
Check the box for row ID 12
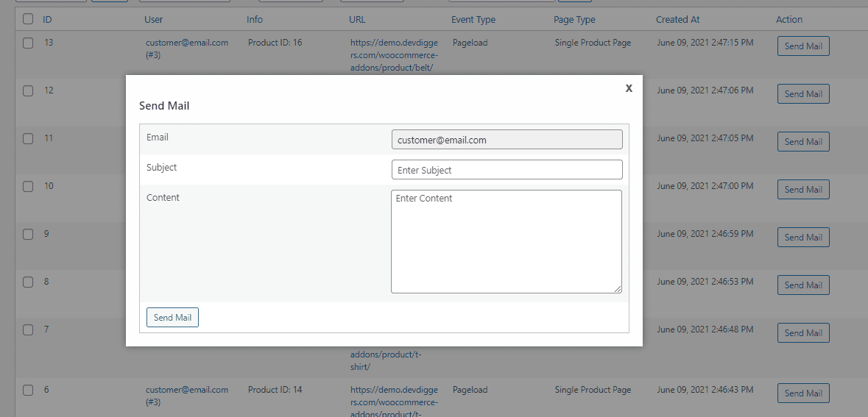[x=28, y=90]
